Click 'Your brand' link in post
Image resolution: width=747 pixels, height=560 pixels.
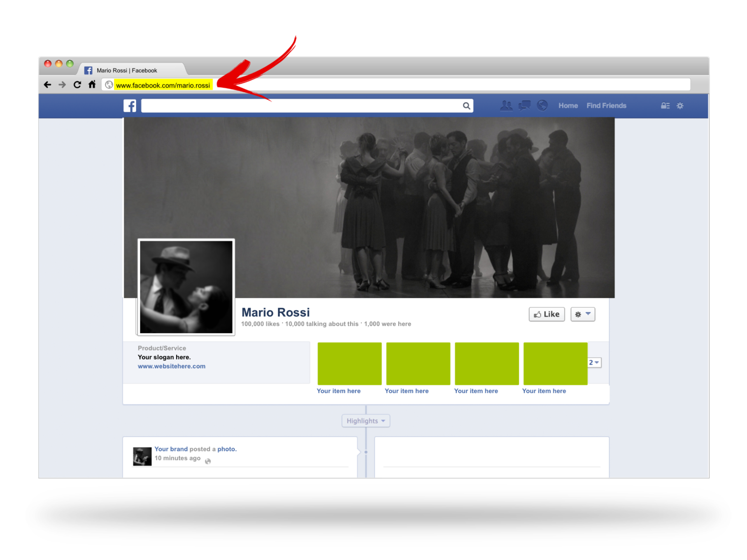click(171, 449)
